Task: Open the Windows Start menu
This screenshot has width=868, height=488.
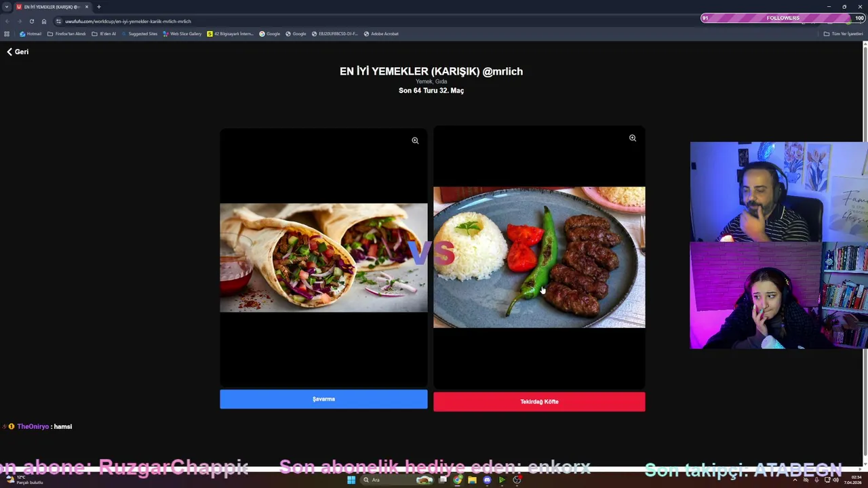Action: pos(351,480)
